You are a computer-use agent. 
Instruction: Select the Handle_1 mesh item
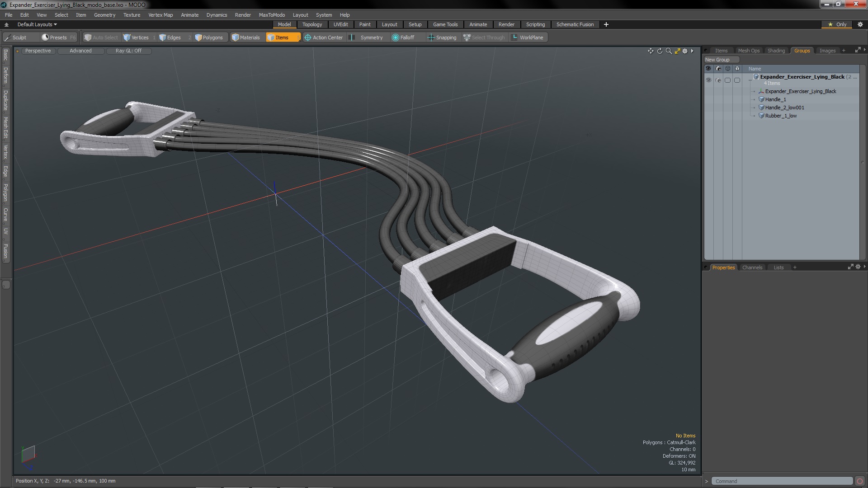coord(775,99)
